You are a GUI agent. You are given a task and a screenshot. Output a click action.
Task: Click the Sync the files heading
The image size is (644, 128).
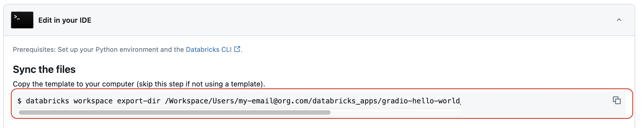tap(44, 70)
